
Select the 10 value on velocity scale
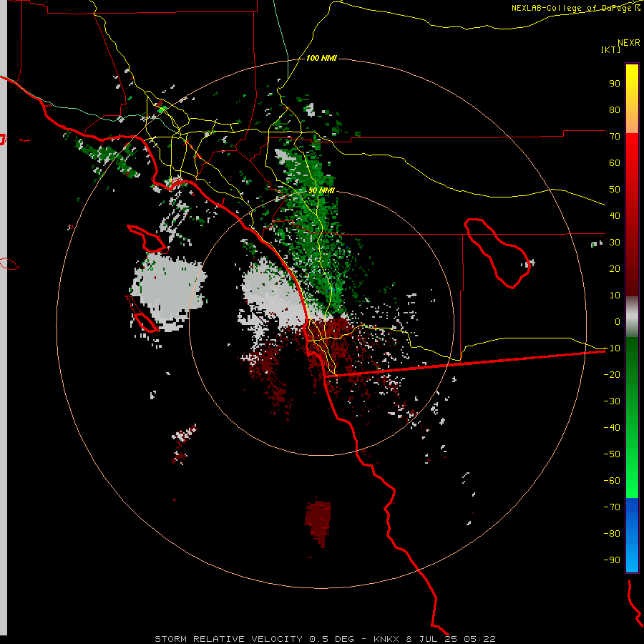pyautogui.click(x=615, y=296)
